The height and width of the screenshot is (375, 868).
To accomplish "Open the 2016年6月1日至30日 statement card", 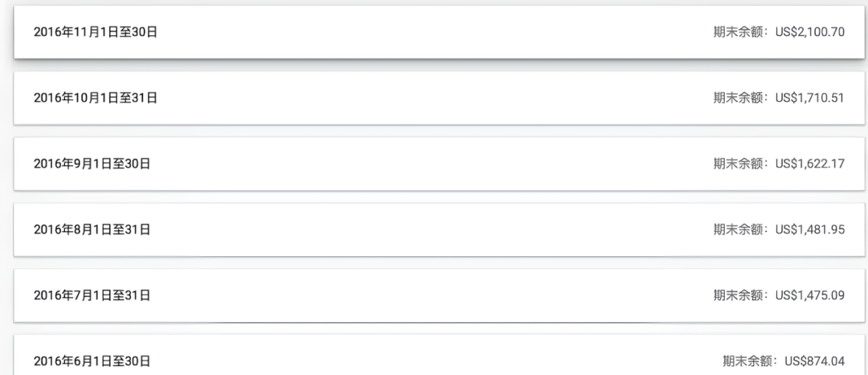I will click(92, 361).
